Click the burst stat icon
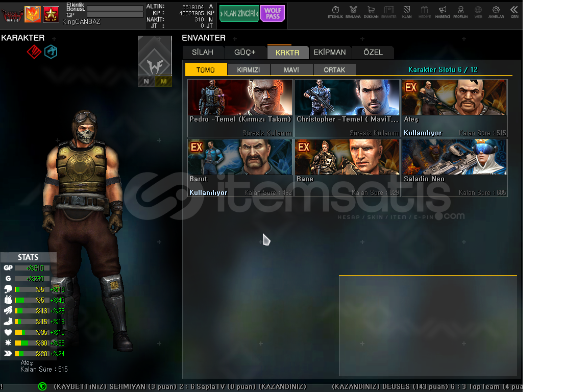This screenshot has height=392, width=588. [8, 343]
